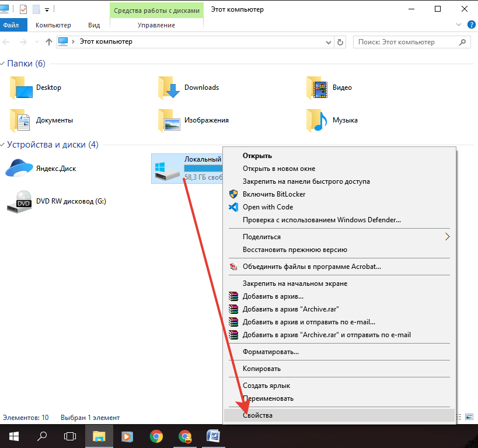Viewport: 478px width, 448px height.
Task: Click the breadcrumb chevron before Этот компьютер
Action: click(73, 42)
